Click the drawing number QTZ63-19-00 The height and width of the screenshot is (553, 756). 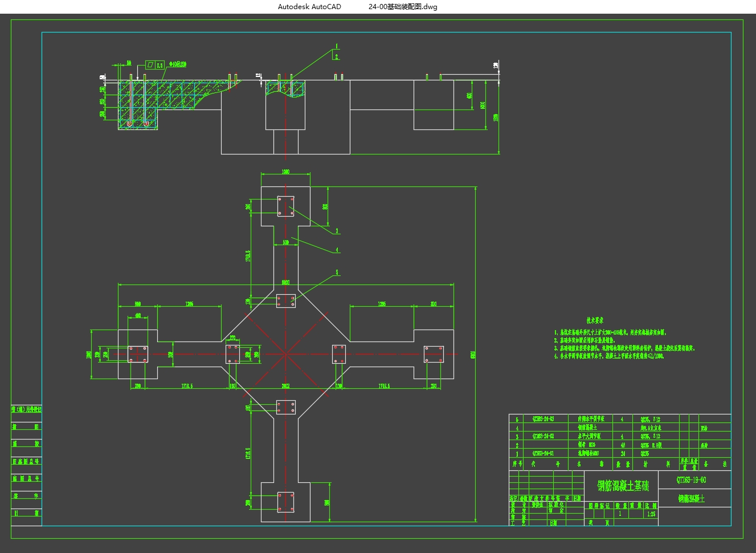click(x=691, y=480)
